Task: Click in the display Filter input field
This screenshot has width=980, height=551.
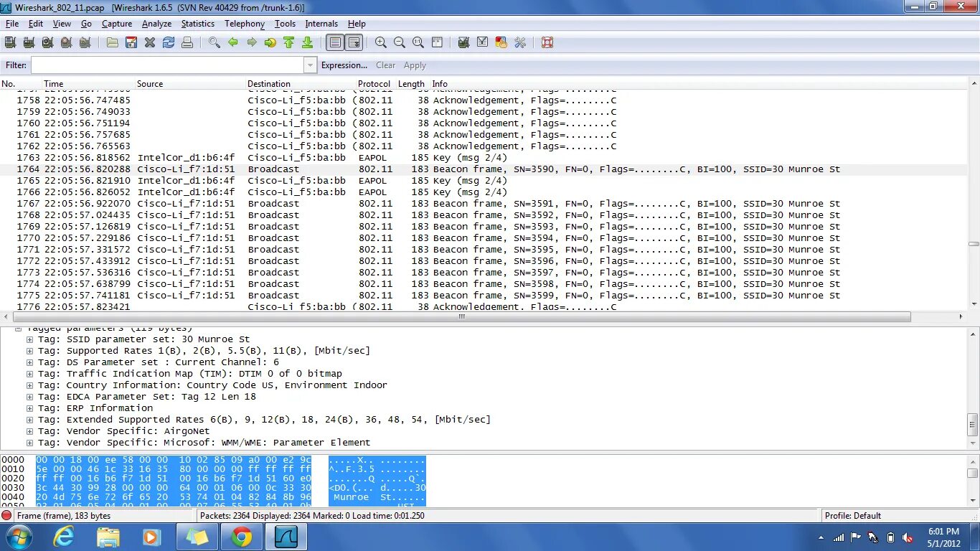Action: click(x=167, y=65)
